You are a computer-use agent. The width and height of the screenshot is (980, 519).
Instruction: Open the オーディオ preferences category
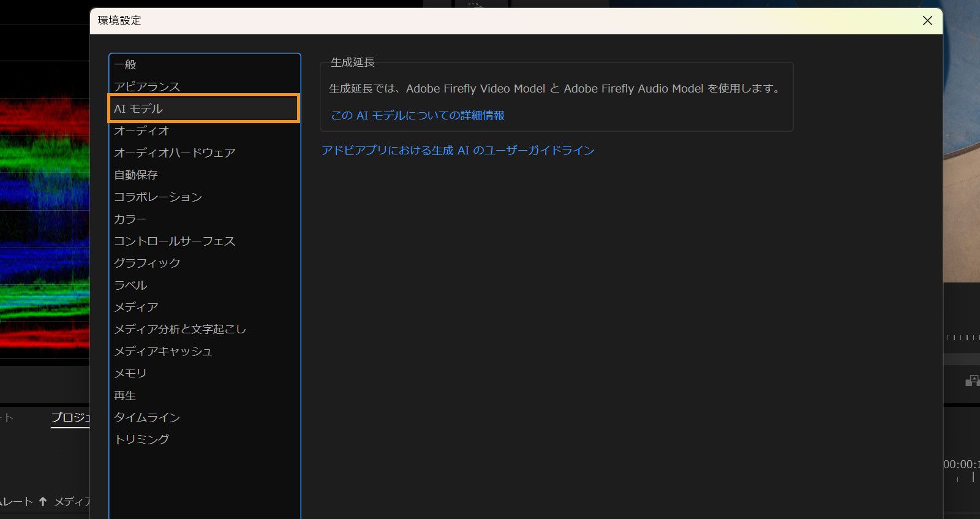click(x=205, y=131)
